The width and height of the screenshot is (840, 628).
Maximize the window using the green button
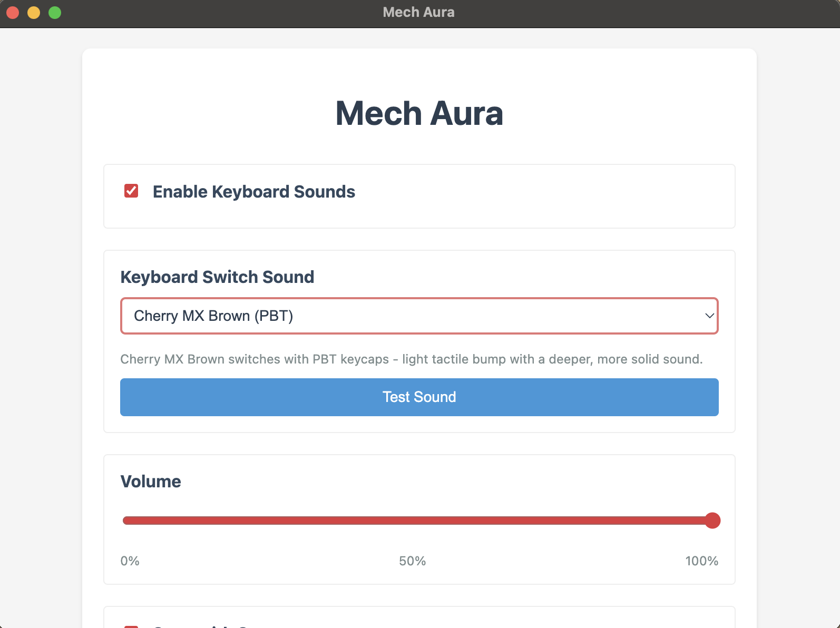pos(55,13)
